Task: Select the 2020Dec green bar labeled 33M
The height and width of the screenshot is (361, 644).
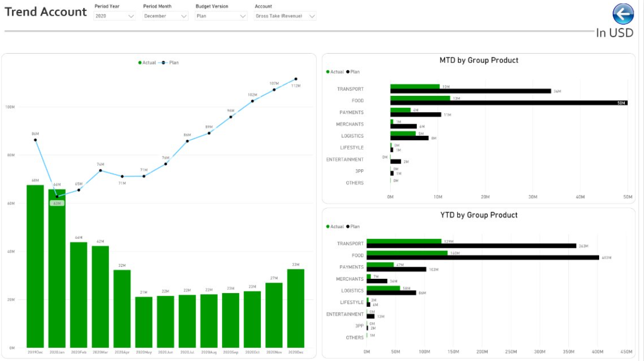Action: [295, 308]
